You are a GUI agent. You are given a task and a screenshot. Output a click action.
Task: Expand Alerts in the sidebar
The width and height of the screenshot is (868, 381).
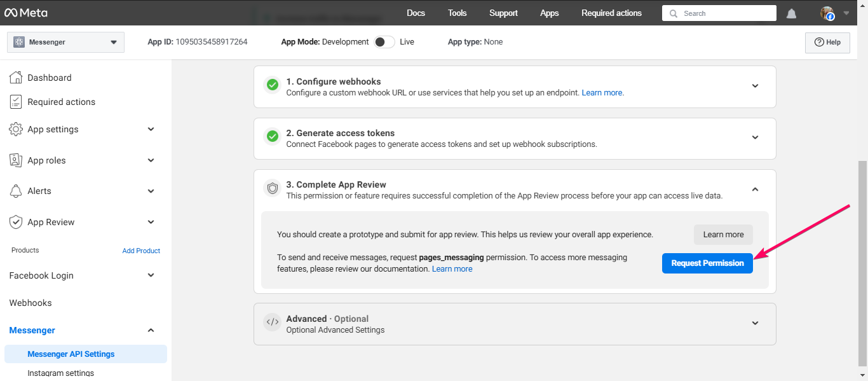151,191
